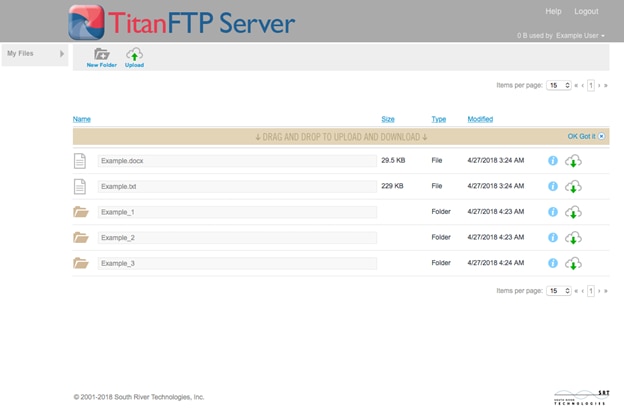
Task: Go to first page in bottom pager
Action: 576,291
